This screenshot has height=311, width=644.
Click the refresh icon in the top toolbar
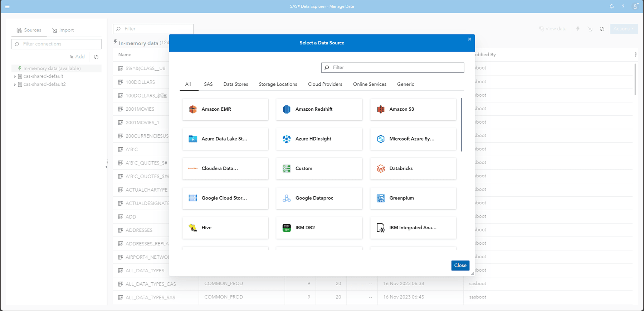(x=602, y=29)
